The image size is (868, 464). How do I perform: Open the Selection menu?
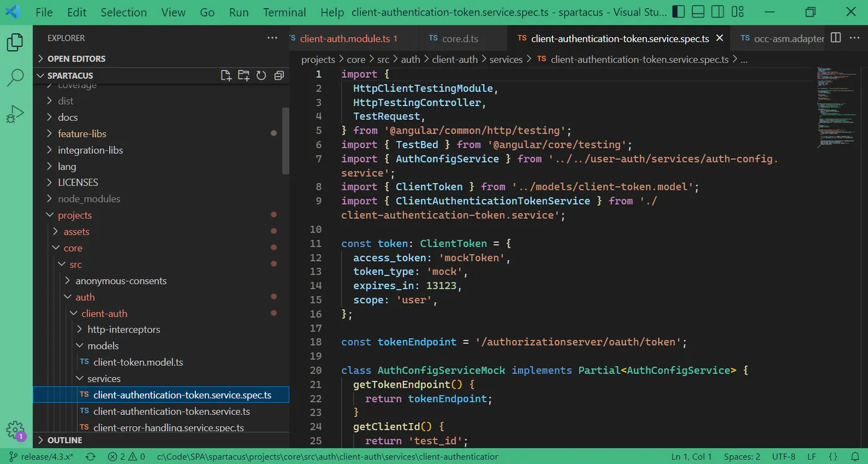click(123, 12)
